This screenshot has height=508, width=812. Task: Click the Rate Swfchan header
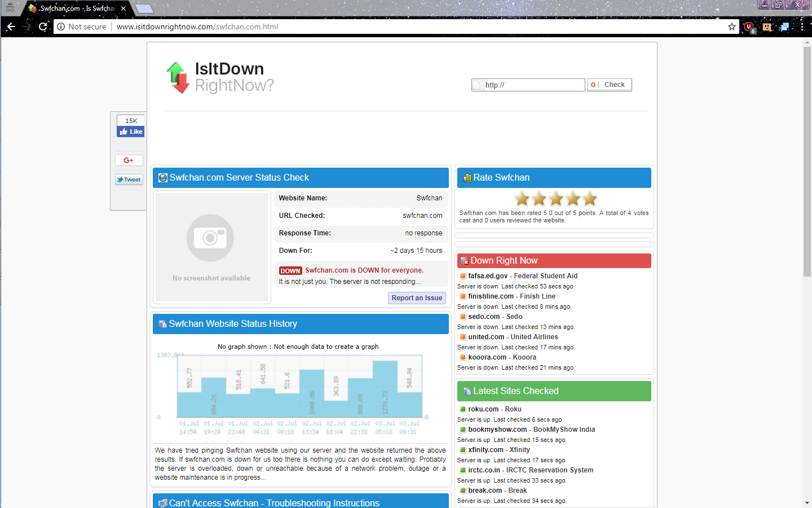pyautogui.click(x=554, y=178)
